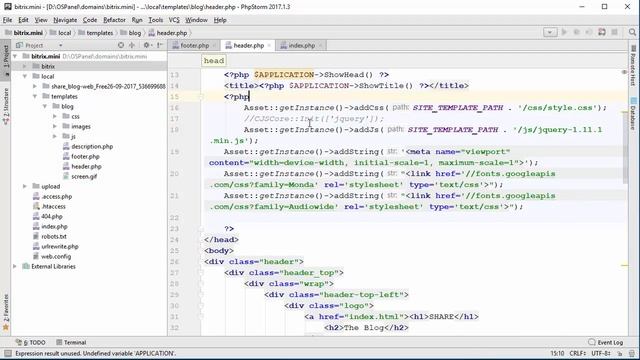Open Project panel settings gear
The image size is (640, 360).
click(147, 45)
